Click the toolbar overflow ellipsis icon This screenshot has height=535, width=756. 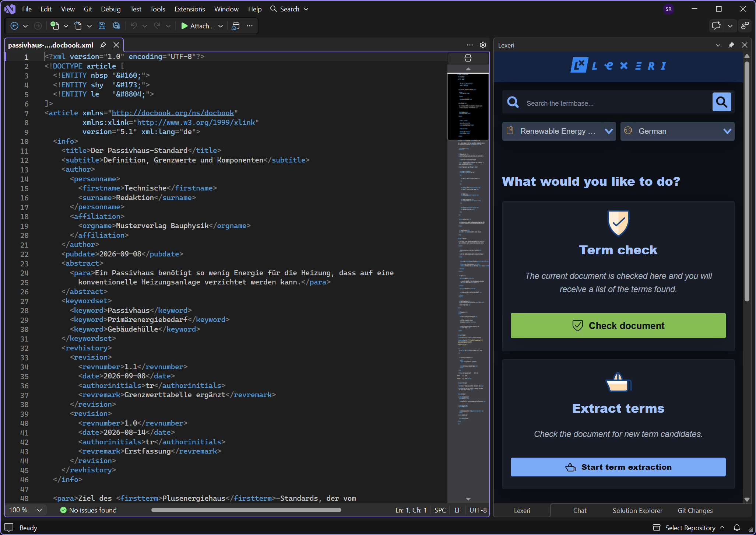coord(250,26)
